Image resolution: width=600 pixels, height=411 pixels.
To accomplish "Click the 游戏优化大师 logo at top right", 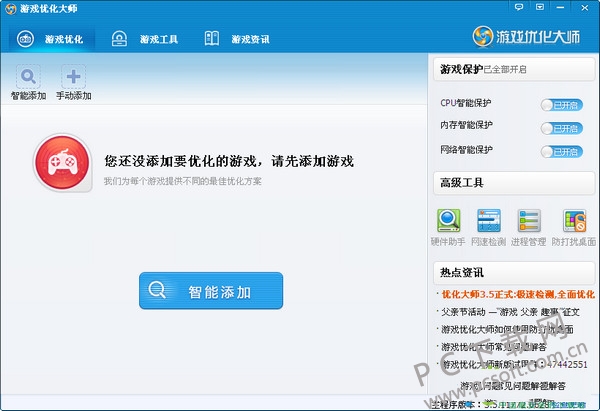I will click(526, 37).
